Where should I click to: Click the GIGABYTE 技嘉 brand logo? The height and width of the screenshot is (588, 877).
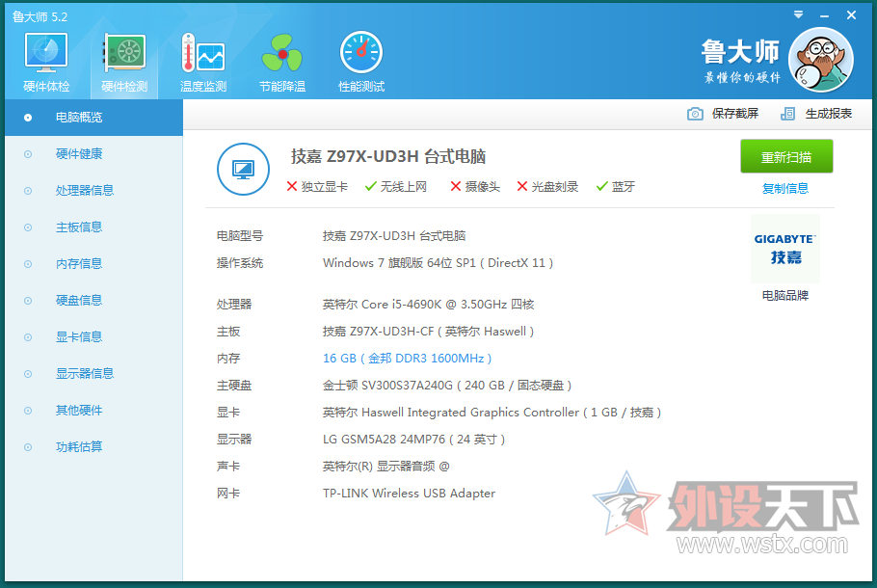[x=785, y=249]
